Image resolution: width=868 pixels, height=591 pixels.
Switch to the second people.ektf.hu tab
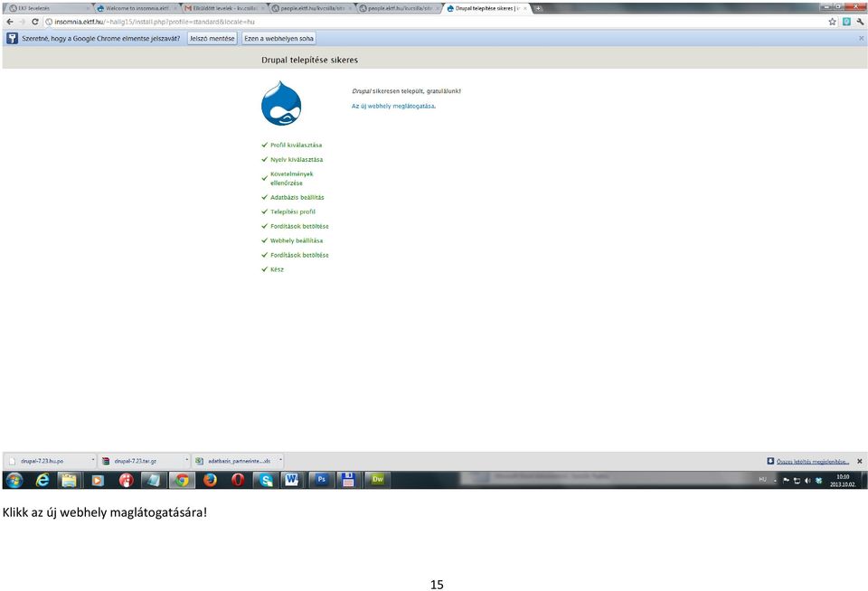point(400,8)
